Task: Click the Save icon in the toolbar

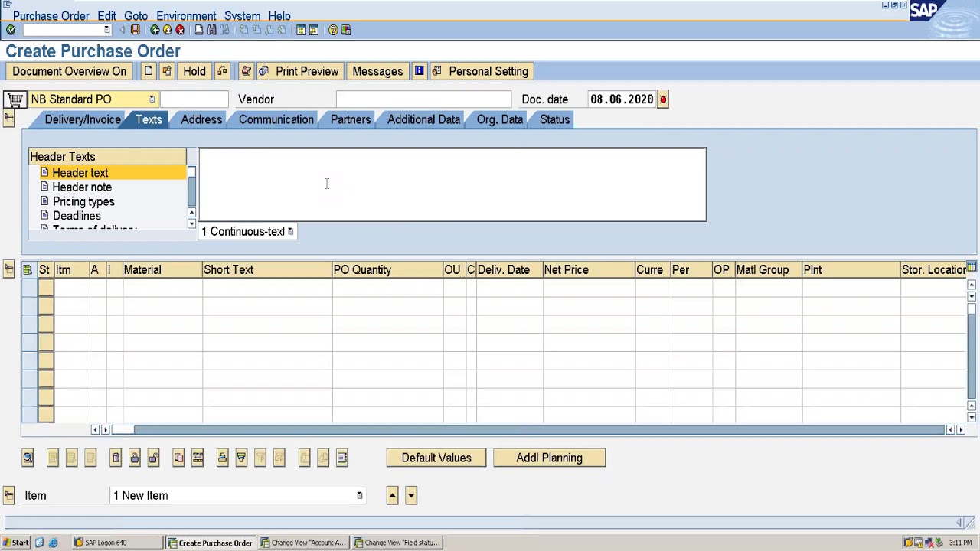Action: (135, 30)
